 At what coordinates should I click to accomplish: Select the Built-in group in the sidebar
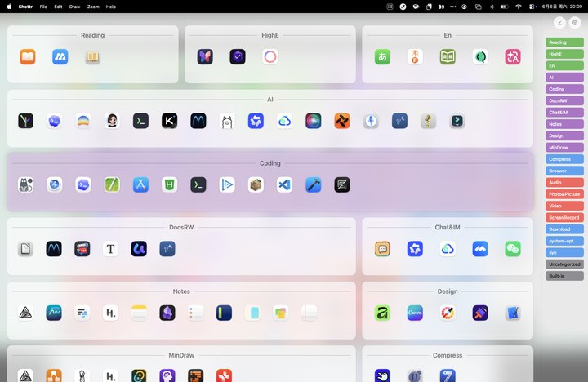click(x=564, y=276)
